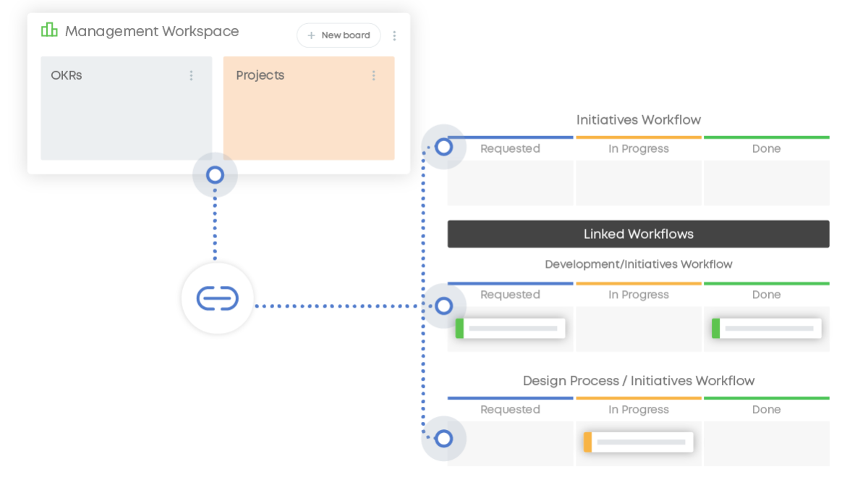The height and width of the screenshot is (485, 868).
Task: Click Done column header in Design Process workflow
Action: (766, 409)
